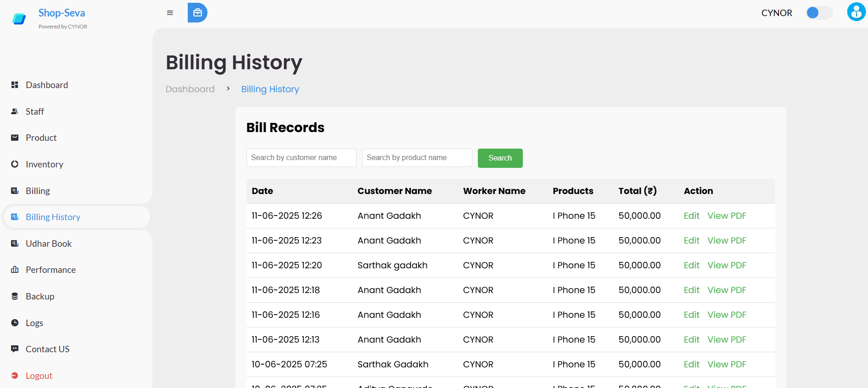Toggle the hamburger sidebar menu icon
Screen dimensions: 868x388
[170, 13]
